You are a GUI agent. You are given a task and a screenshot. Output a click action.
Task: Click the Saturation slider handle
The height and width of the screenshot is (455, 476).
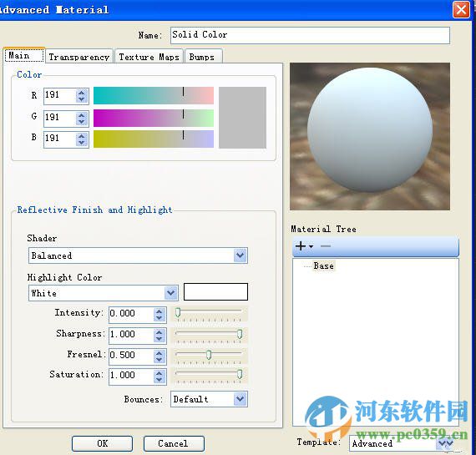(x=240, y=374)
